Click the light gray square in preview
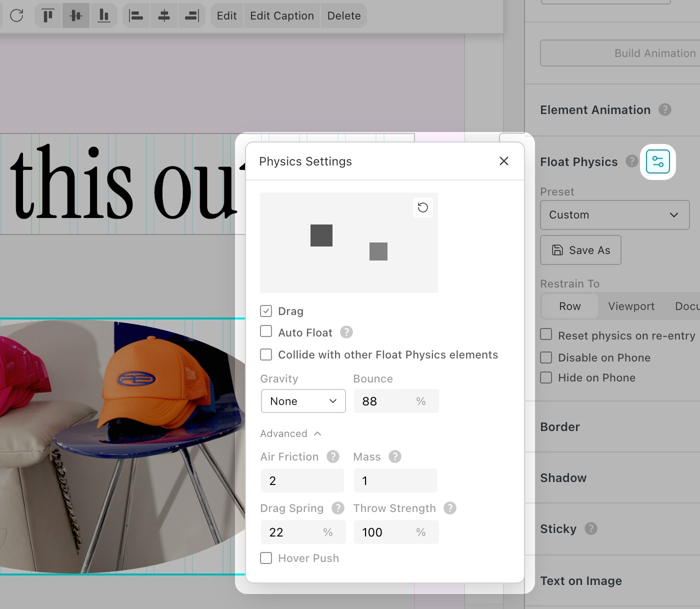Image resolution: width=700 pixels, height=609 pixels. point(378,251)
